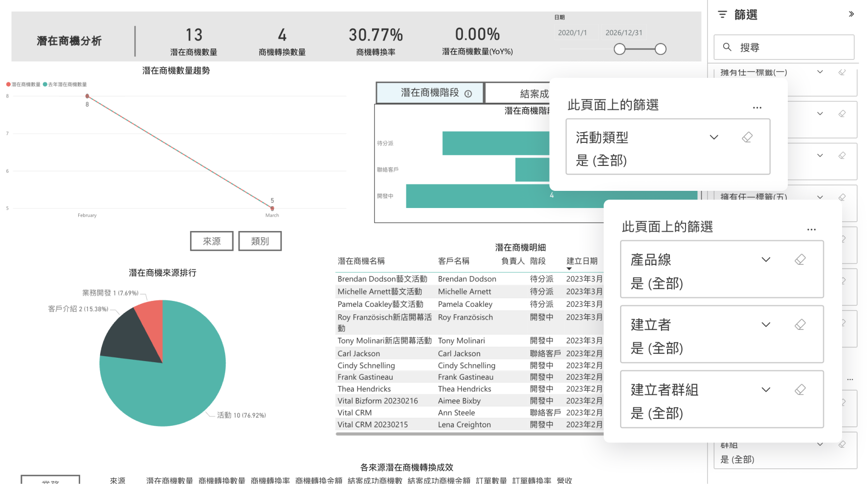Image resolution: width=868 pixels, height=484 pixels.
Task: Click the 2020/1/1 start date field
Action: coord(573,33)
